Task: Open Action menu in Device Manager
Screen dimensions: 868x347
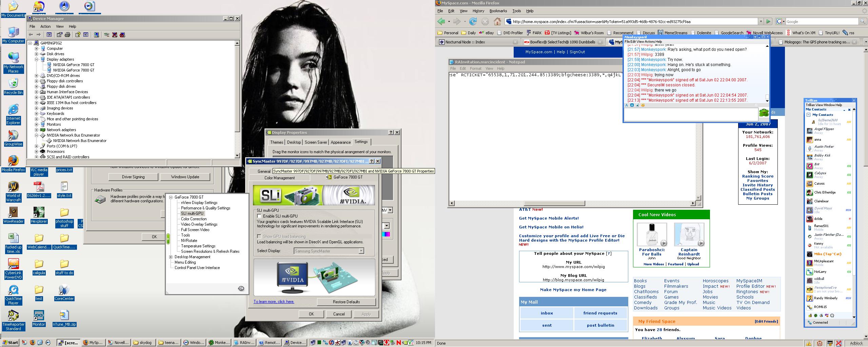Action: (x=45, y=26)
